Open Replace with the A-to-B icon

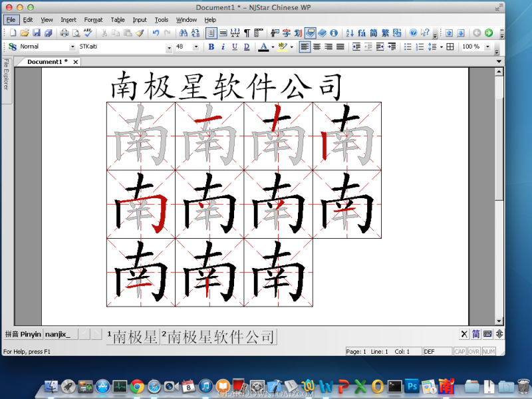(196, 33)
